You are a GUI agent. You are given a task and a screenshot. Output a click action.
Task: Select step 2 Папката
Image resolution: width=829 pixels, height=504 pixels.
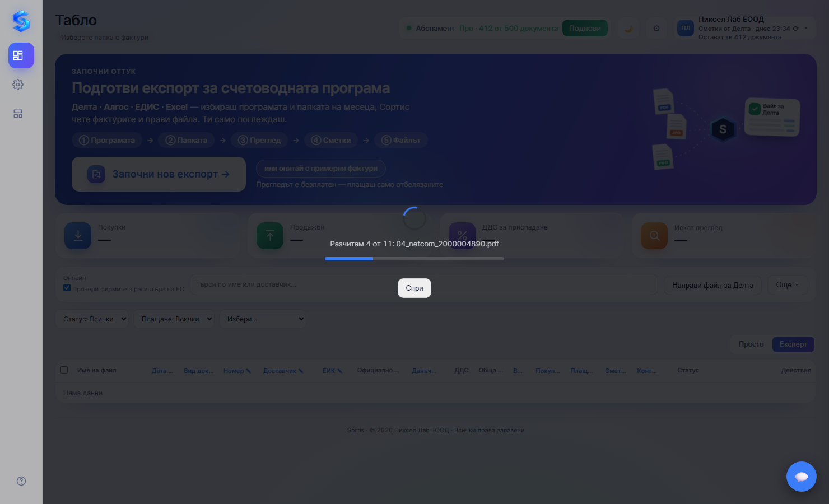[x=186, y=140]
